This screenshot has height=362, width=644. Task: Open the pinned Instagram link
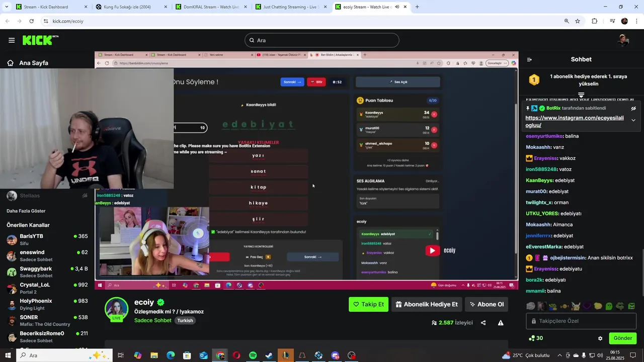[575, 122]
